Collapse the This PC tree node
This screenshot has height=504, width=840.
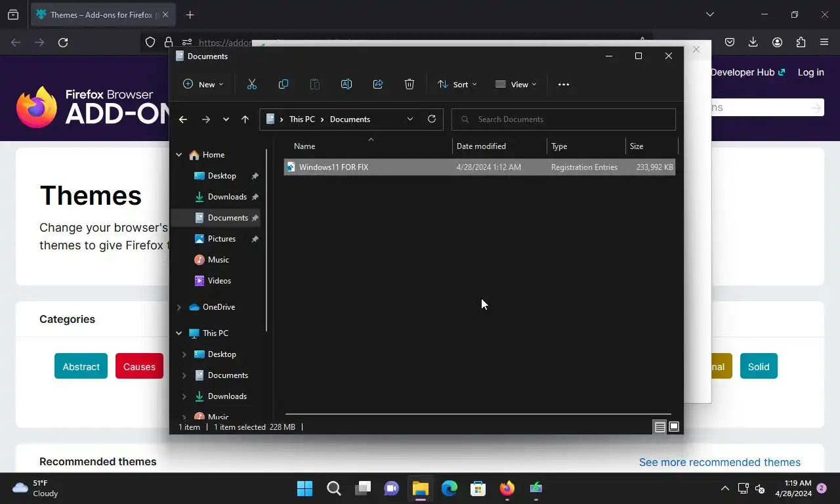178,333
